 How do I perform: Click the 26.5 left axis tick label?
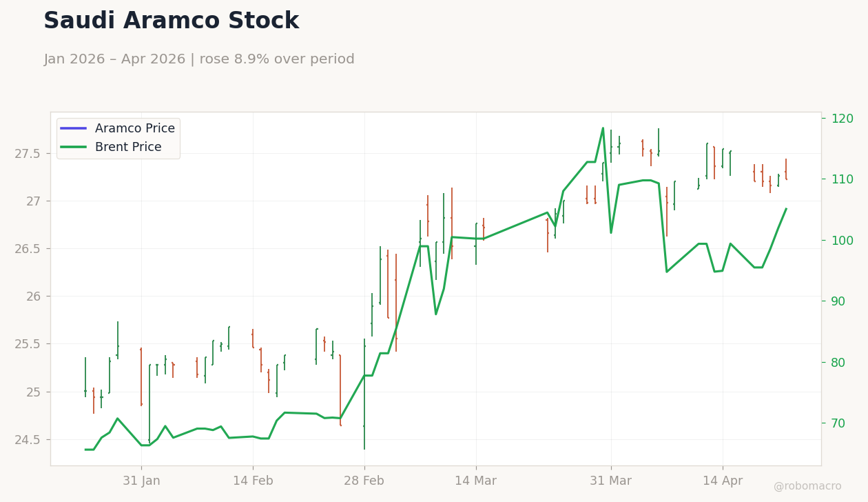tap(28, 249)
